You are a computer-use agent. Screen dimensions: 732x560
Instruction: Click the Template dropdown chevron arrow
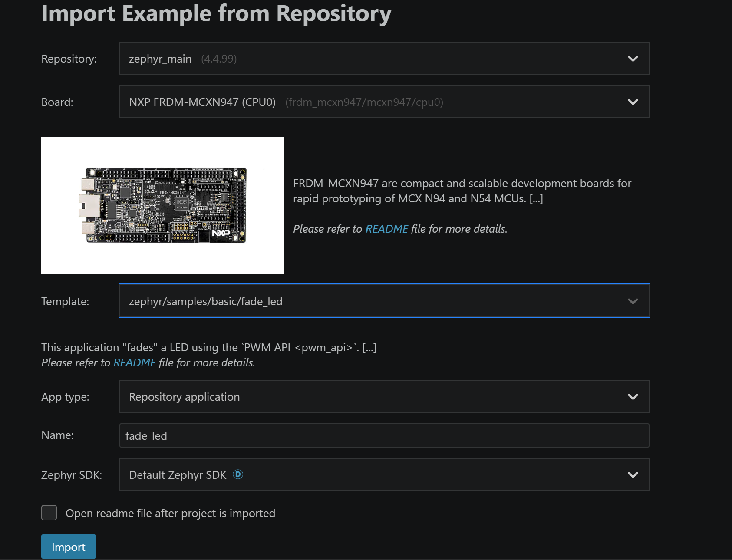(x=633, y=301)
